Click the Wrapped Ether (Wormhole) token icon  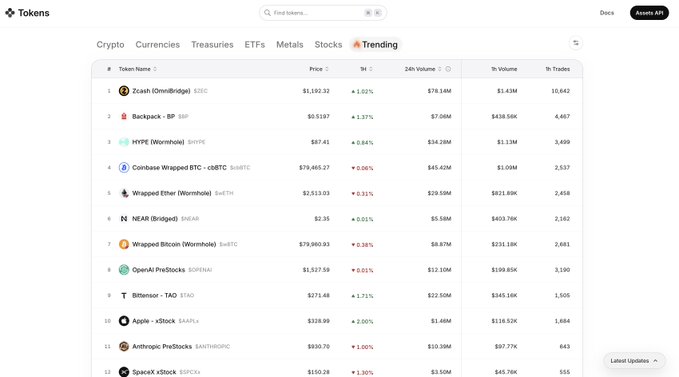tap(124, 193)
